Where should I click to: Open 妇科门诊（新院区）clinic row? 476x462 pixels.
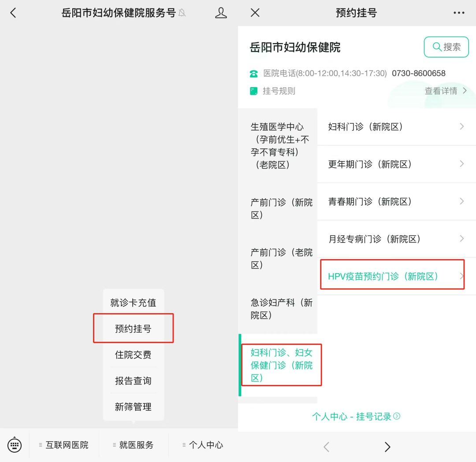pos(397,127)
